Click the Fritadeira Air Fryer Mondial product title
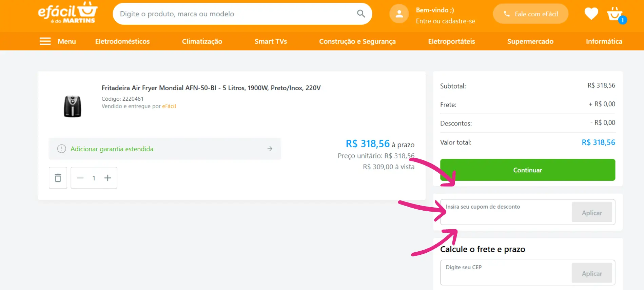 tap(211, 88)
